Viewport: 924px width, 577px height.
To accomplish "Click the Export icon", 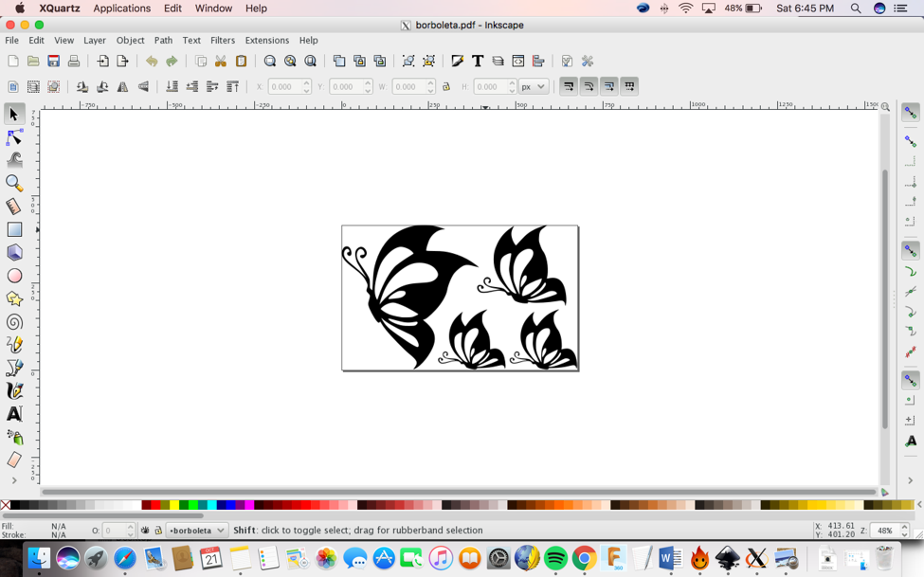I will (x=122, y=61).
